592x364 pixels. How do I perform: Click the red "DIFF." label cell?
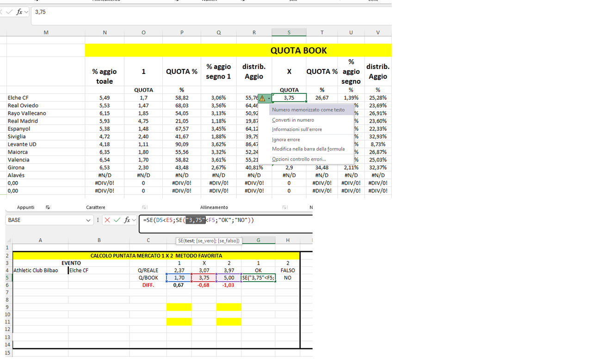pyautogui.click(x=148, y=285)
